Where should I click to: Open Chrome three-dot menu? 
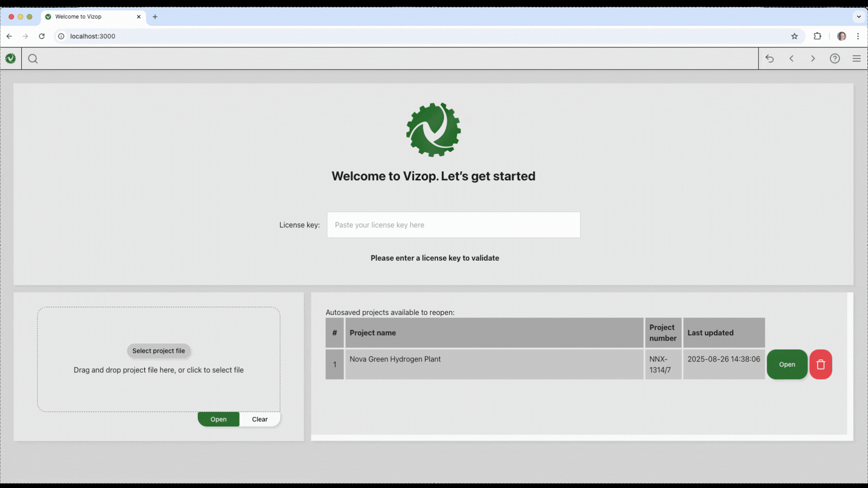point(858,36)
